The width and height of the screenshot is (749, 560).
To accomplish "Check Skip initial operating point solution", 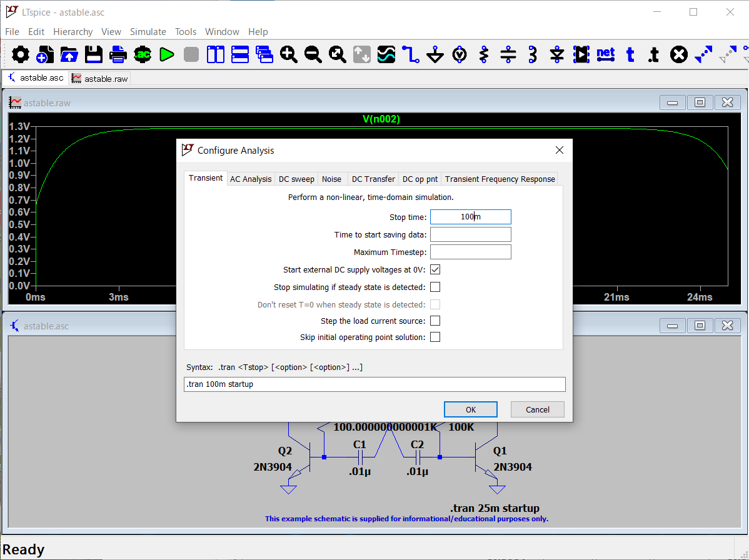I will tap(435, 337).
